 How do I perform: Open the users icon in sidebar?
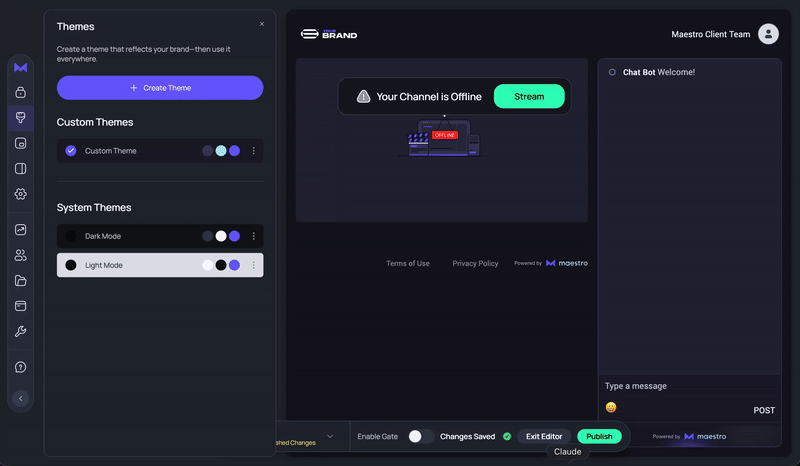[x=20, y=255]
